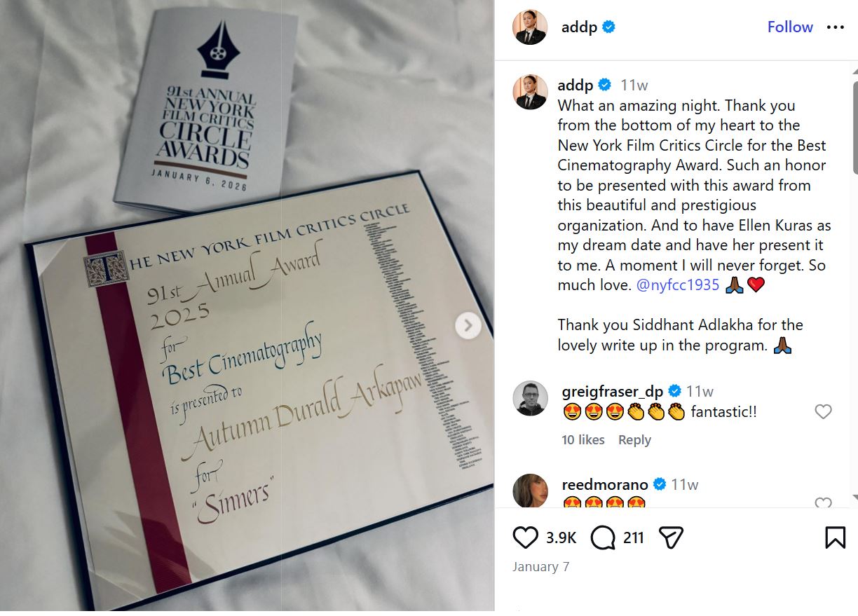Open the @nyfcc1935 mention link

click(668, 285)
